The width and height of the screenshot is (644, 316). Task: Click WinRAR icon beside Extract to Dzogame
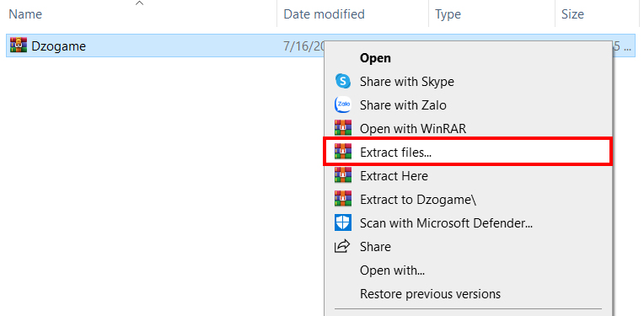[343, 200]
